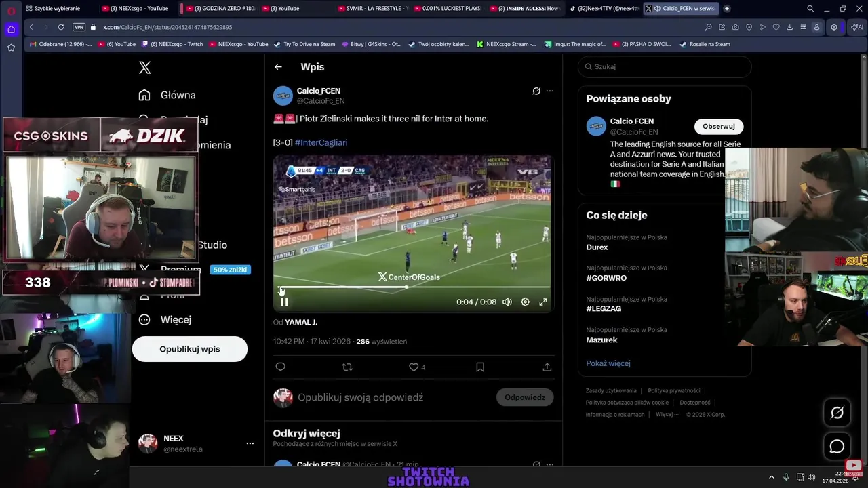Reply to the post (comment icon)

pos(280,367)
